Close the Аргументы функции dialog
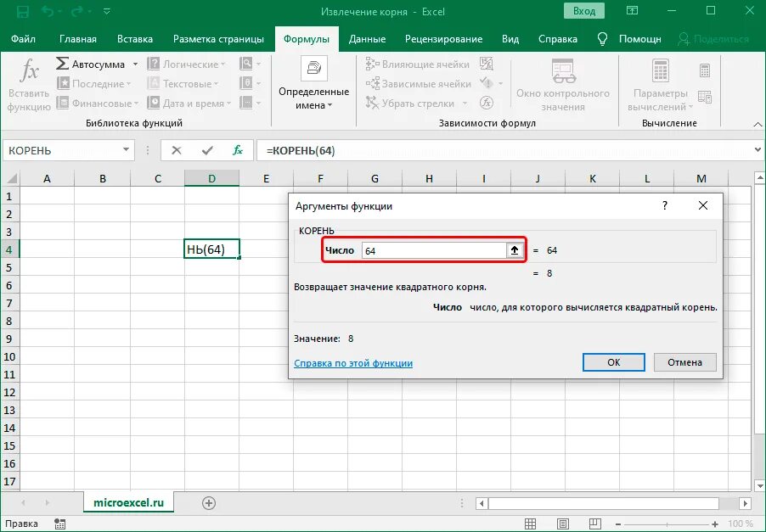766x532 pixels. pos(702,205)
